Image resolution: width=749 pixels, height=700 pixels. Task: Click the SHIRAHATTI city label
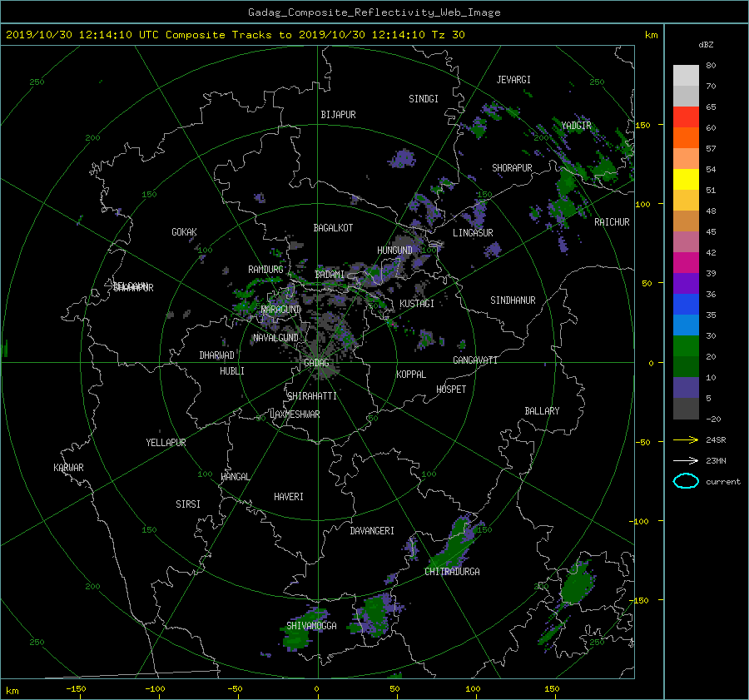pos(312,396)
